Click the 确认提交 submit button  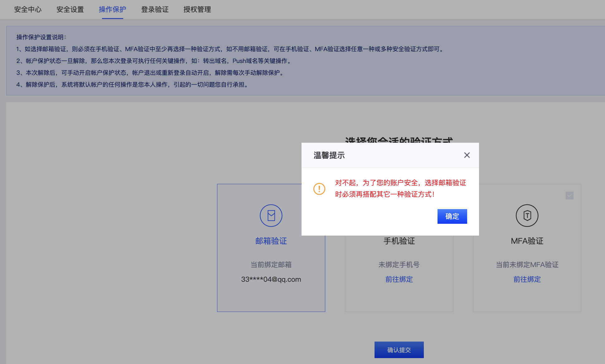[x=399, y=350]
